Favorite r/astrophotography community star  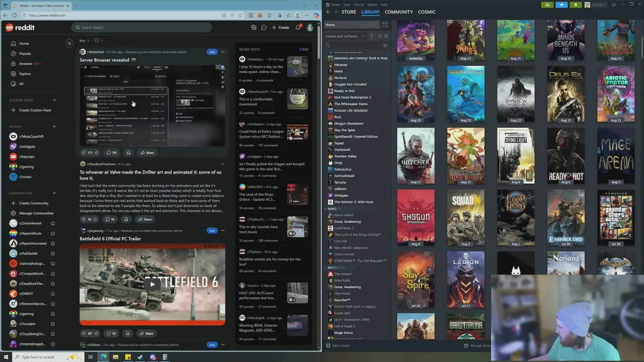(x=53, y=263)
